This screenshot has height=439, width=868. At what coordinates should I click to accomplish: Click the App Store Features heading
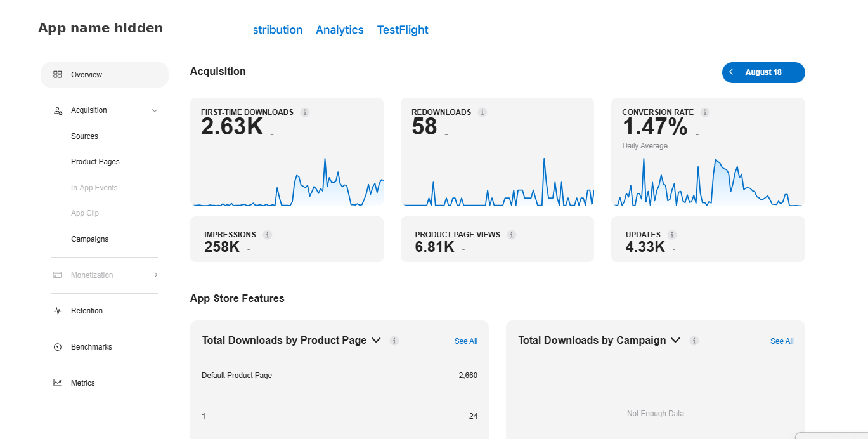(237, 298)
